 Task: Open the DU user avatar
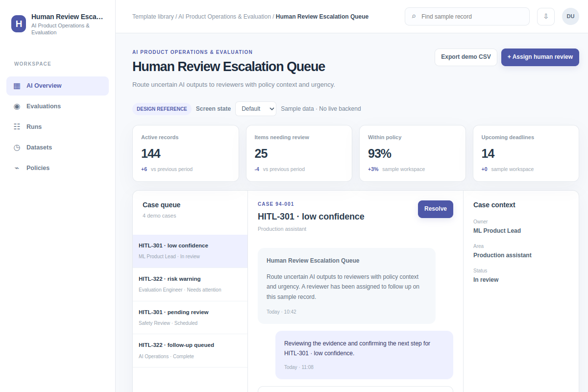(x=570, y=16)
